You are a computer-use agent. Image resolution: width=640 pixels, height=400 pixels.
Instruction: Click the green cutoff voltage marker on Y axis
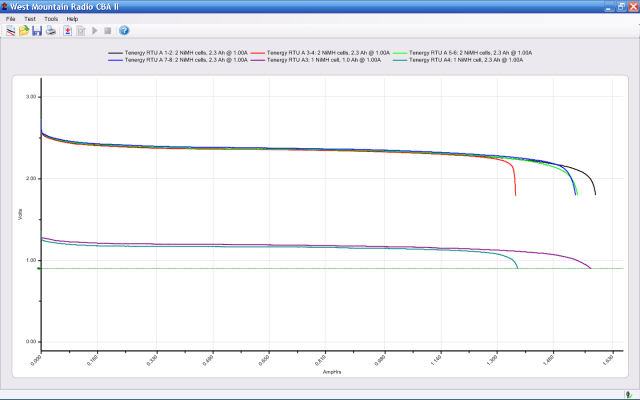pyautogui.click(x=39, y=268)
